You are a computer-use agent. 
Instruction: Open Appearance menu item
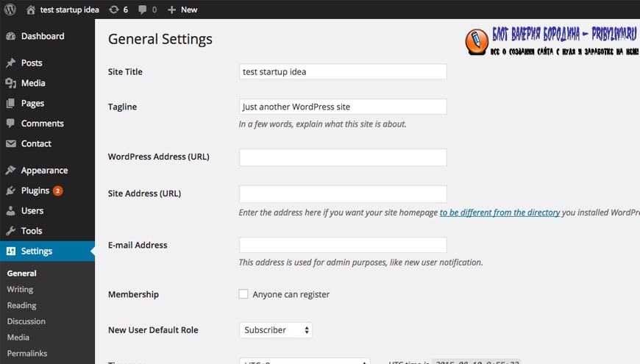click(x=47, y=170)
